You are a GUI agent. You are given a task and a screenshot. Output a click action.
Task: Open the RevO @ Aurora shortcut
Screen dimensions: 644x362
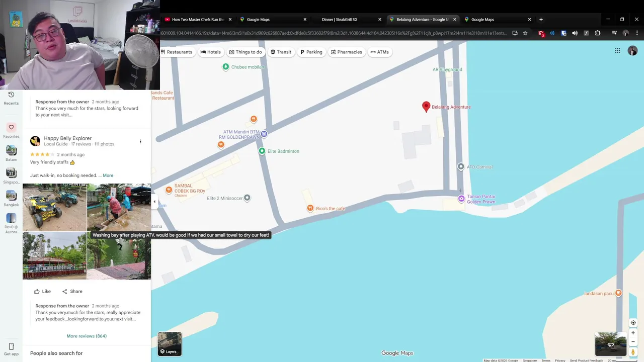click(11, 224)
